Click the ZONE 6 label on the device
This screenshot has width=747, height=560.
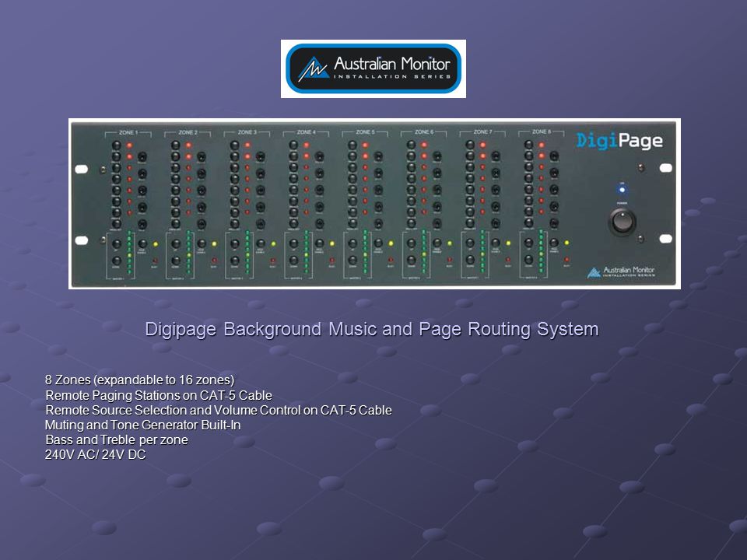[424, 132]
